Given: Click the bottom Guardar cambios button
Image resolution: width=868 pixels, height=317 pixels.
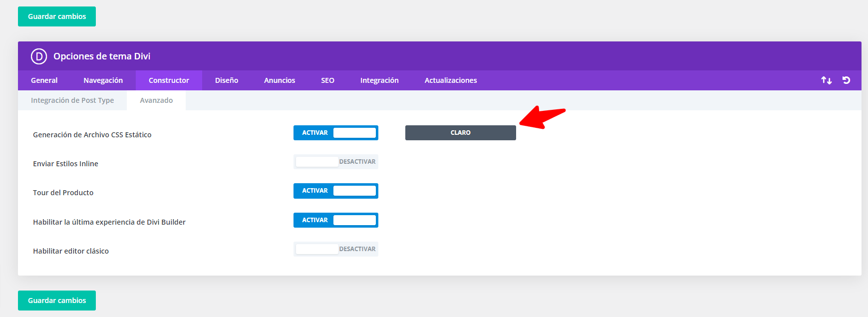Looking at the screenshot, I should click(x=57, y=301).
